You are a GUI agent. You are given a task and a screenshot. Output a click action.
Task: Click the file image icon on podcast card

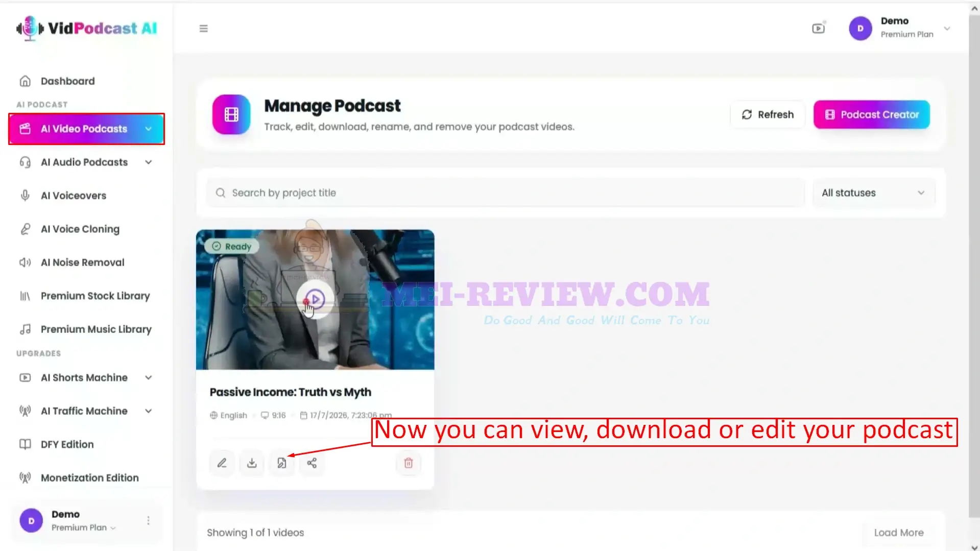tap(282, 463)
